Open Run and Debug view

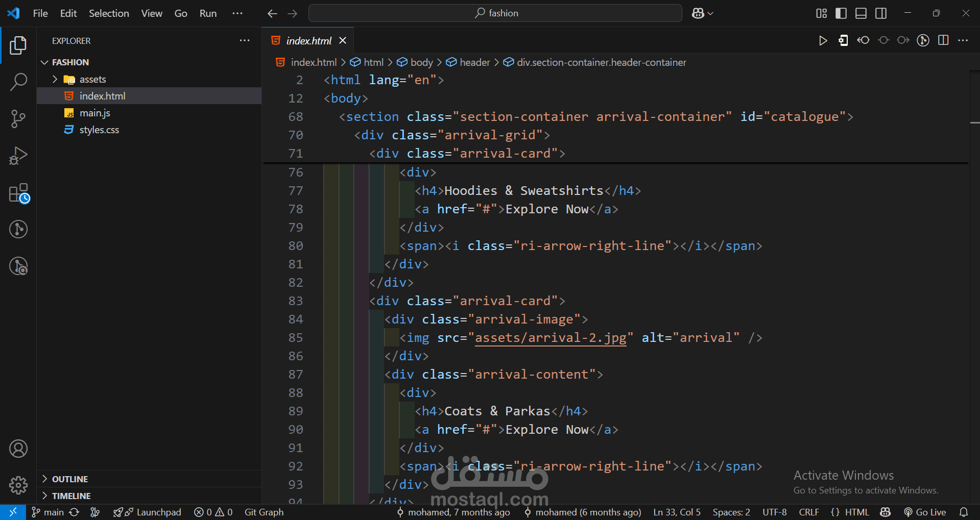point(18,156)
